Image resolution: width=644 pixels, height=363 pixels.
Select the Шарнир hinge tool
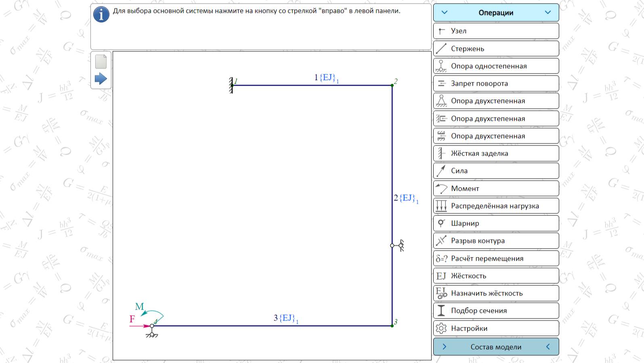point(496,223)
